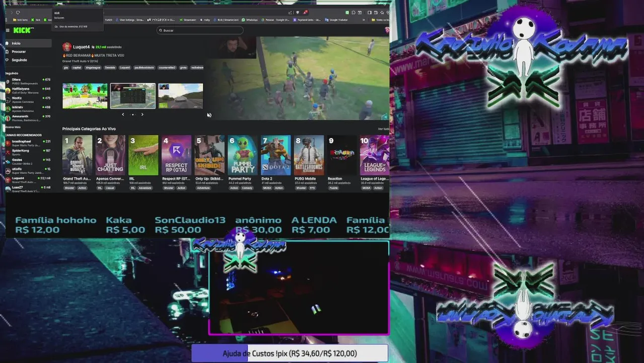644x363 pixels.
Task: Open Just Chatting category card
Action: point(110,155)
